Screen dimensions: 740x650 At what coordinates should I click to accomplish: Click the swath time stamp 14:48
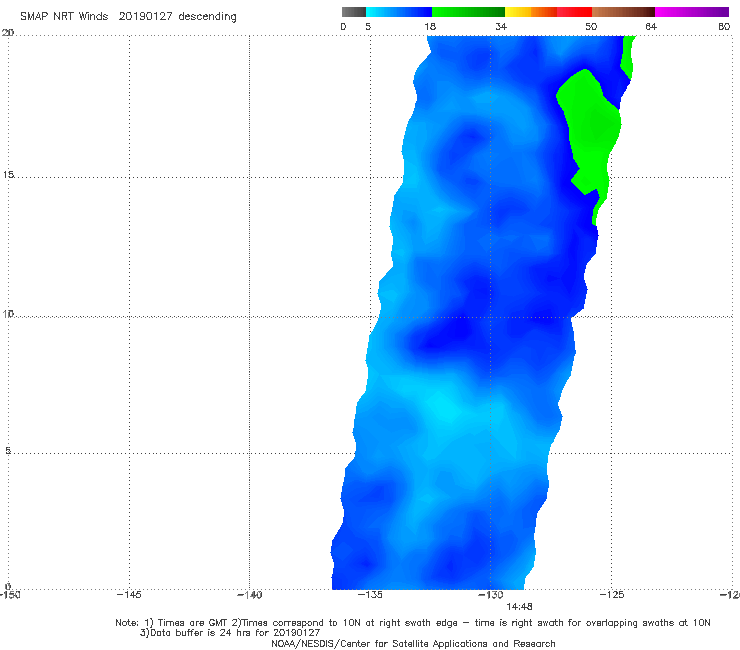point(519,607)
